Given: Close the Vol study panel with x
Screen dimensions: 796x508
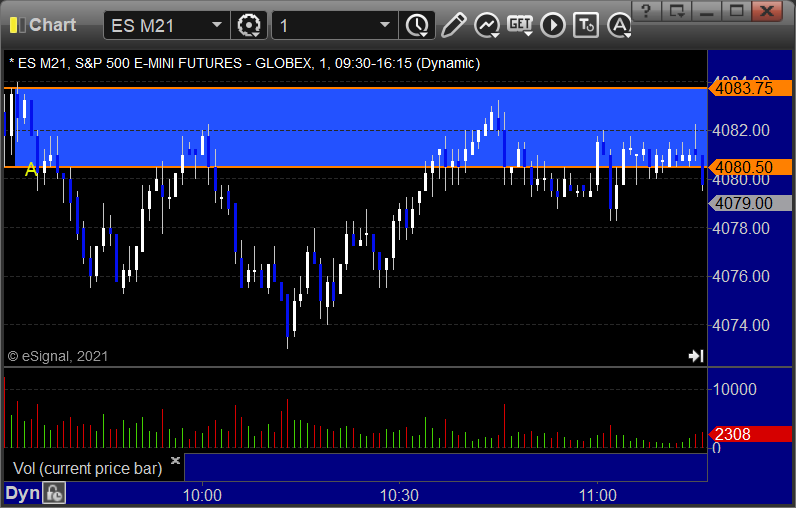Looking at the screenshot, I should coord(175,460).
